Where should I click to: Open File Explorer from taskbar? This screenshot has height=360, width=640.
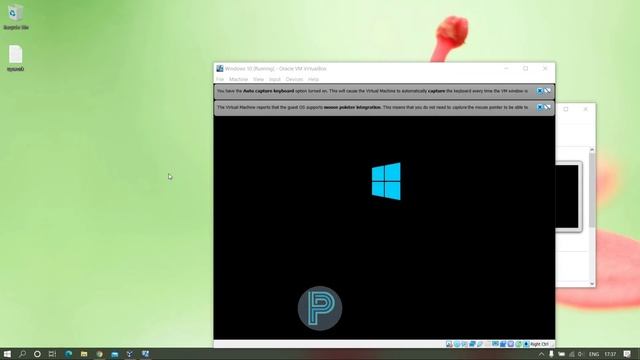pyautogui.click(x=84, y=354)
